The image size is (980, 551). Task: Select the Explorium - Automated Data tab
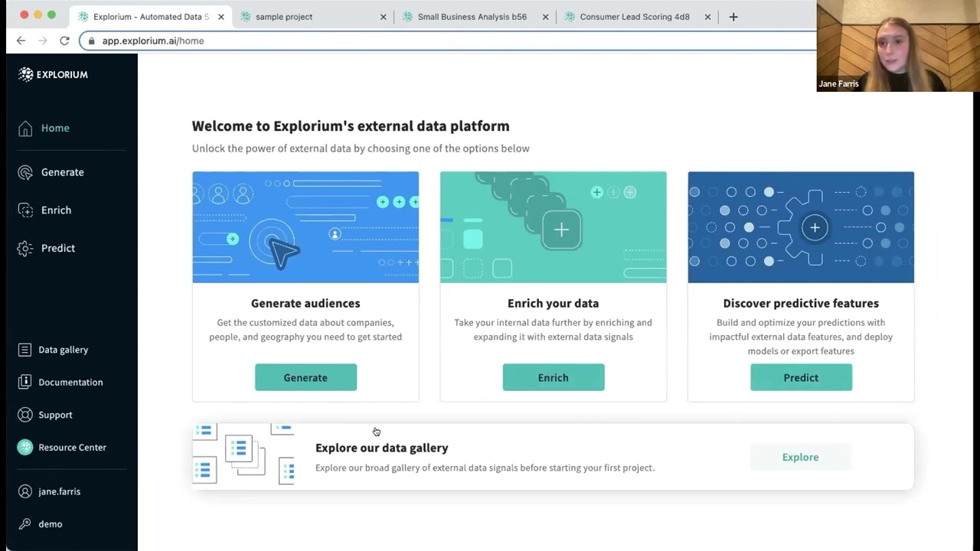tap(150, 17)
